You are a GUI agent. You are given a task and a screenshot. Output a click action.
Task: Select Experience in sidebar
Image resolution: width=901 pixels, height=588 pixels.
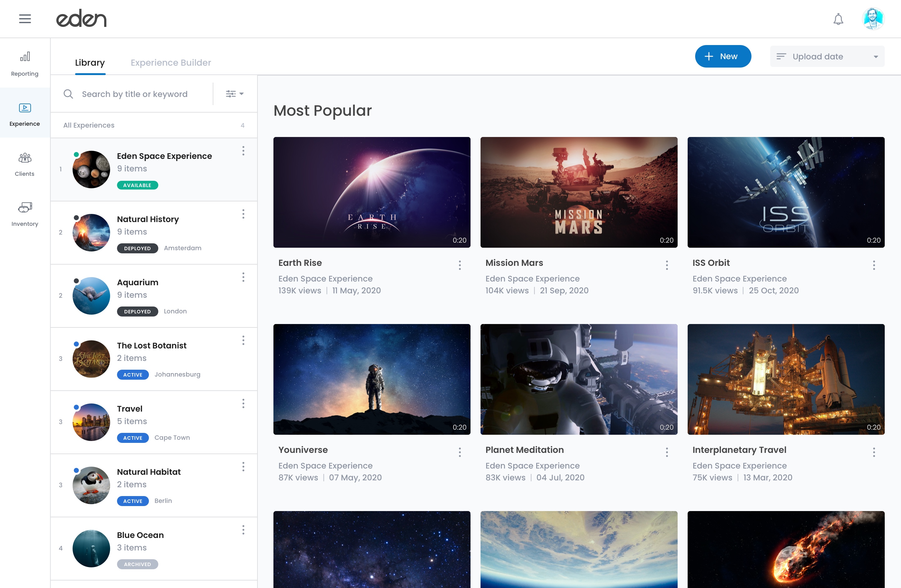(25, 113)
